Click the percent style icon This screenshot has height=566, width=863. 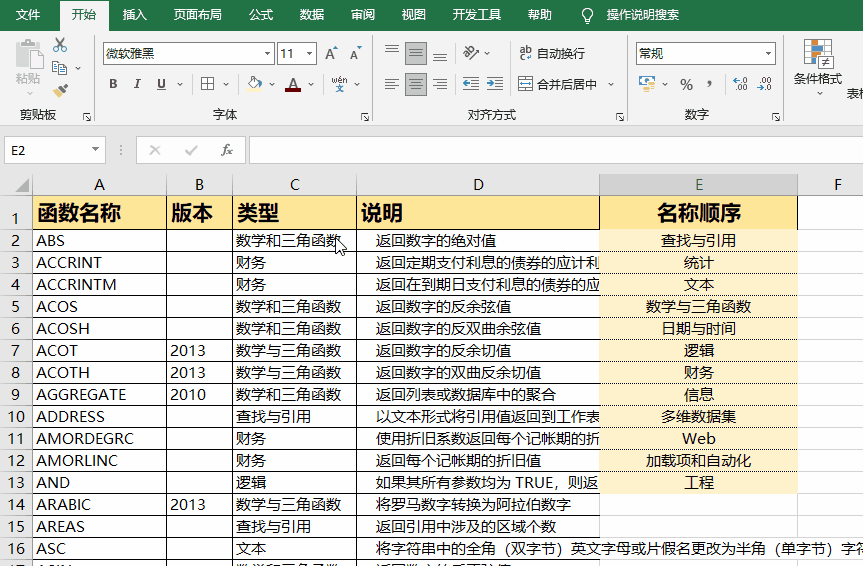tap(686, 85)
